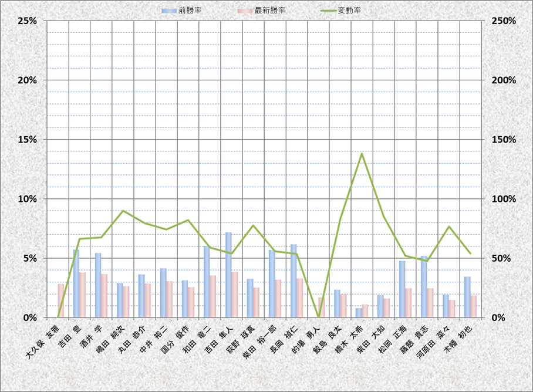533x392 pixels.
Task: Select the pink bar for 大久保 友雅
Action: (60, 300)
